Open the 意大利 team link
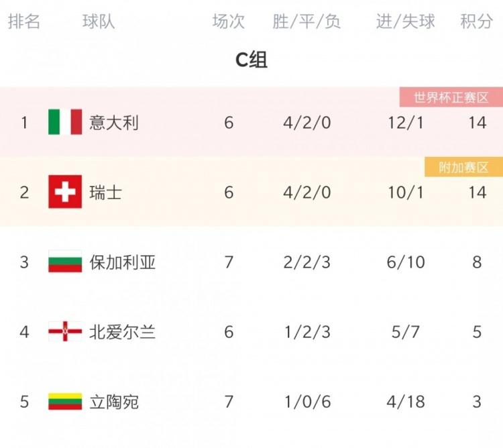The height and width of the screenshot is (448, 503). pyautogui.click(x=114, y=123)
